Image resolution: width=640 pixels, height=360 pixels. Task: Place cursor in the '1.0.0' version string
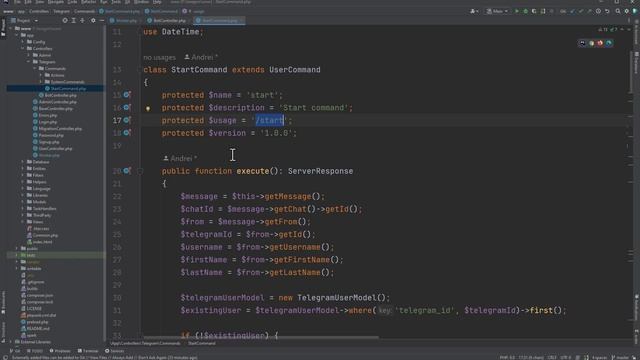[276, 133]
